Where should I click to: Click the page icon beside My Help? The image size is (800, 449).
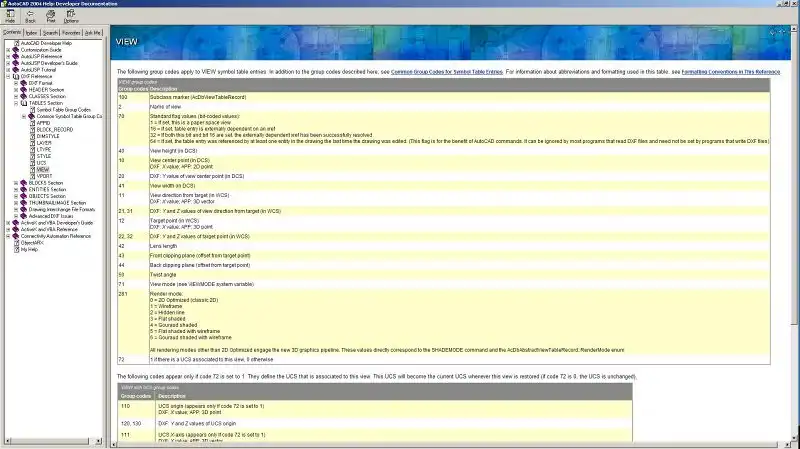click(16, 250)
